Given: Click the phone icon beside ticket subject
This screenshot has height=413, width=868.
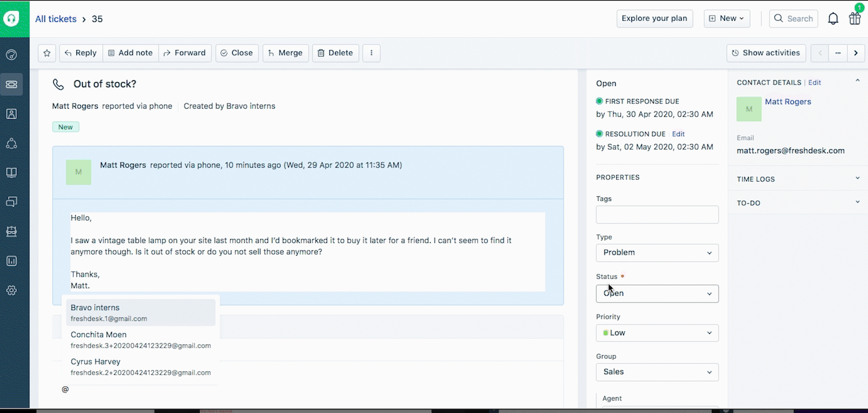Looking at the screenshot, I should coord(58,84).
